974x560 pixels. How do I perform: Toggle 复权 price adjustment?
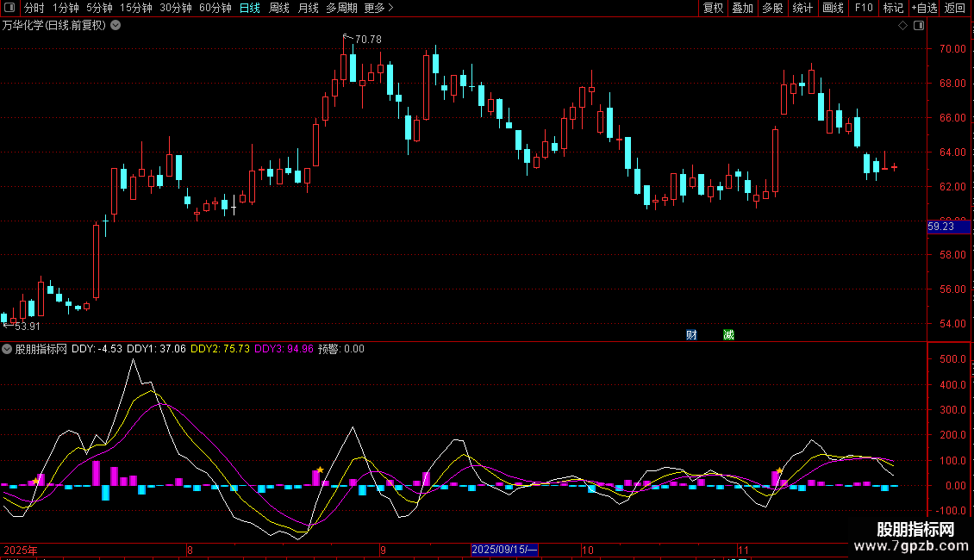(713, 9)
